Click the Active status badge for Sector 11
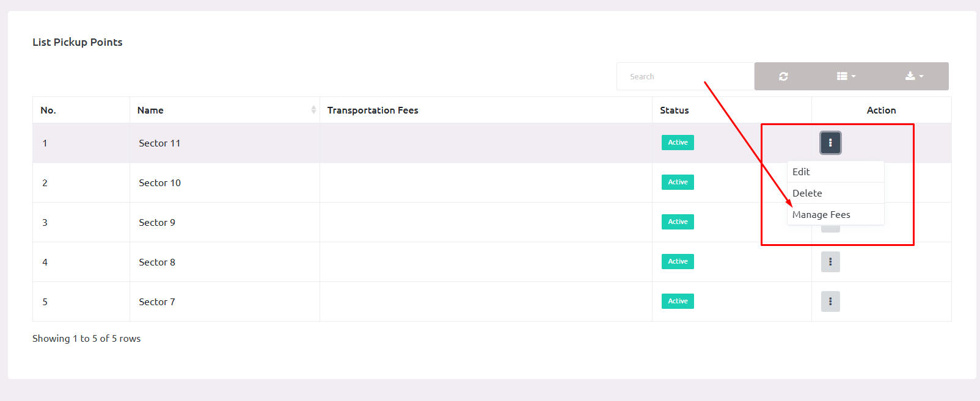The height and width of the screenshot is (401, 980). point(678,143)
